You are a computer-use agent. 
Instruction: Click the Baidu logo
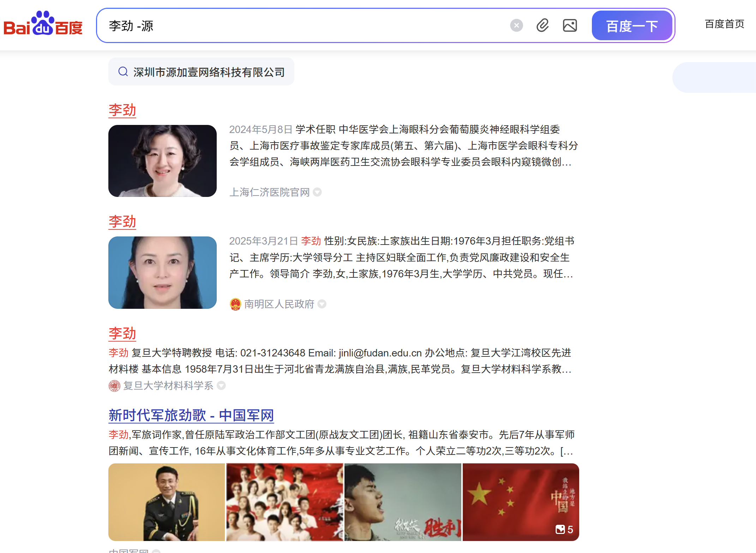click(x=43, y=24)
